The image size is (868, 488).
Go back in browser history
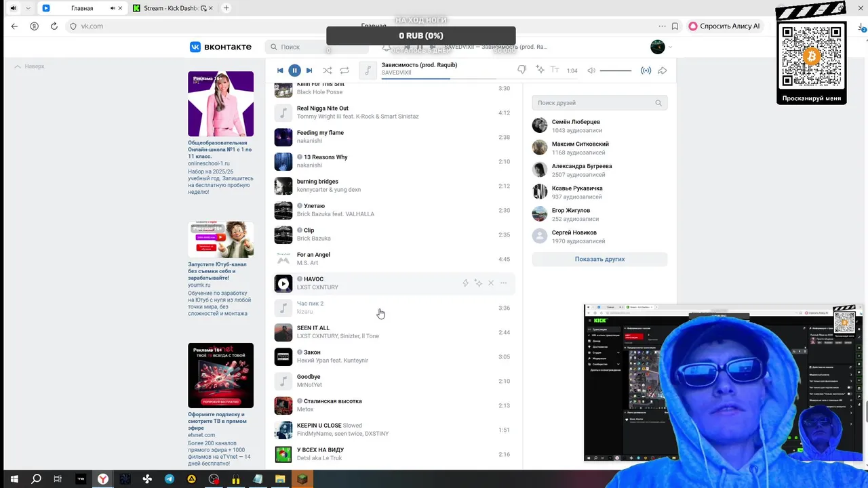point(14,26)
